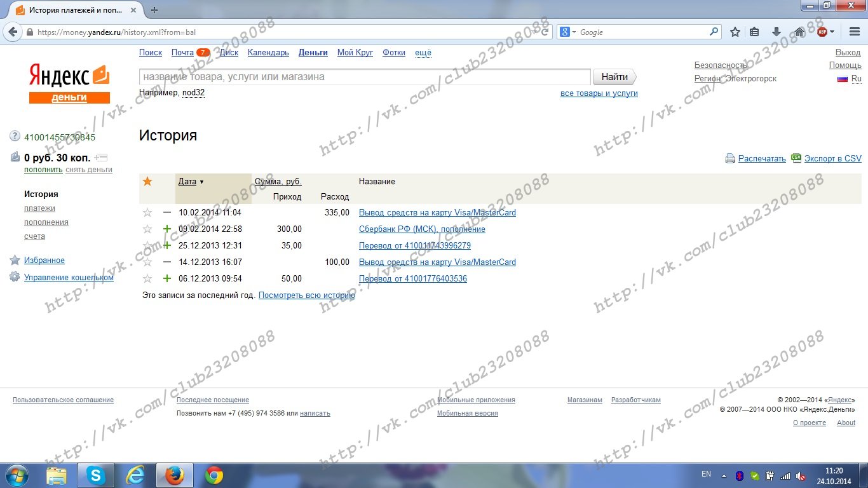Click the question mark icon by account number
This screenshot has height=488, width=868.
[x=15, y=137]
